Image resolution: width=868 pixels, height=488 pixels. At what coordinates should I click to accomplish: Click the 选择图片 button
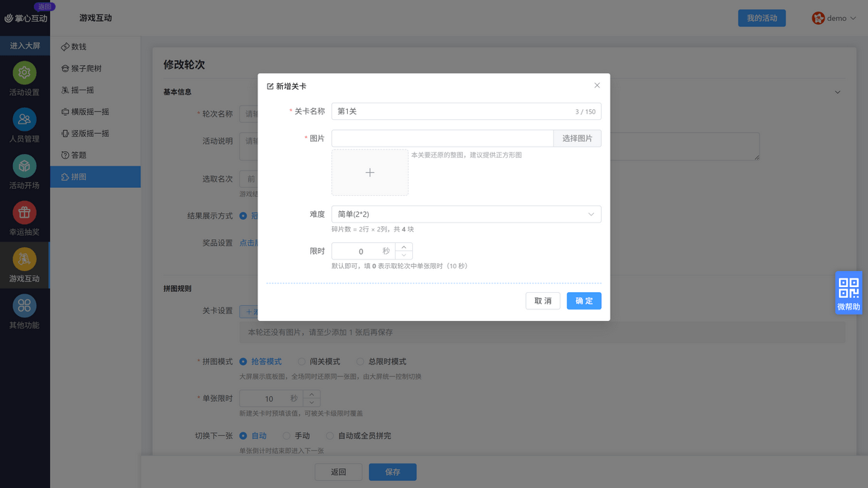[577, 138]
